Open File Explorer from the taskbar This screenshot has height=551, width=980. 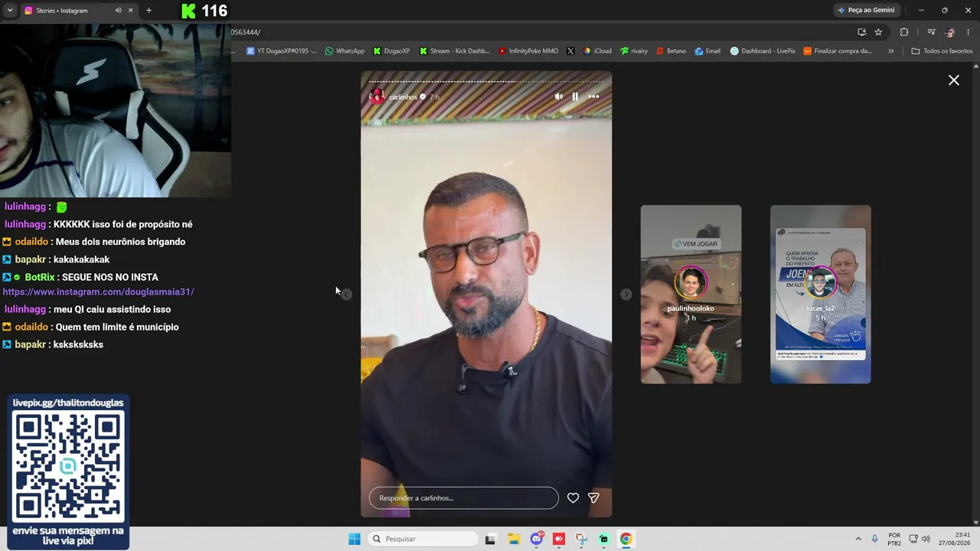(x=514, y=539)
